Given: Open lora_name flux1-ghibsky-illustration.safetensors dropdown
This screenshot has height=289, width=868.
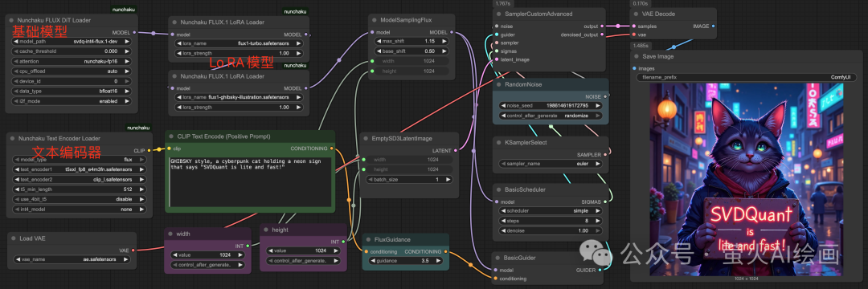Looking at the screenshot, I should click(x=239, y=96).
